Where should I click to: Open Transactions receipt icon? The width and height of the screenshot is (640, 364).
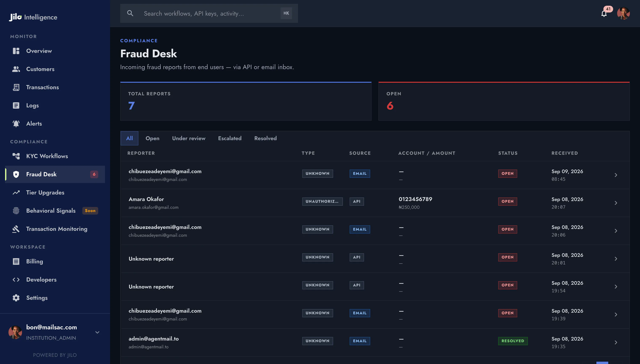[16, 87]
